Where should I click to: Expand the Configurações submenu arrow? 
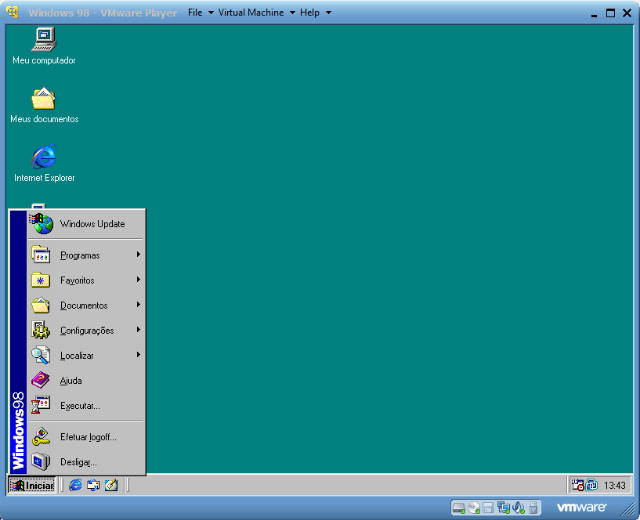[138, 329]
